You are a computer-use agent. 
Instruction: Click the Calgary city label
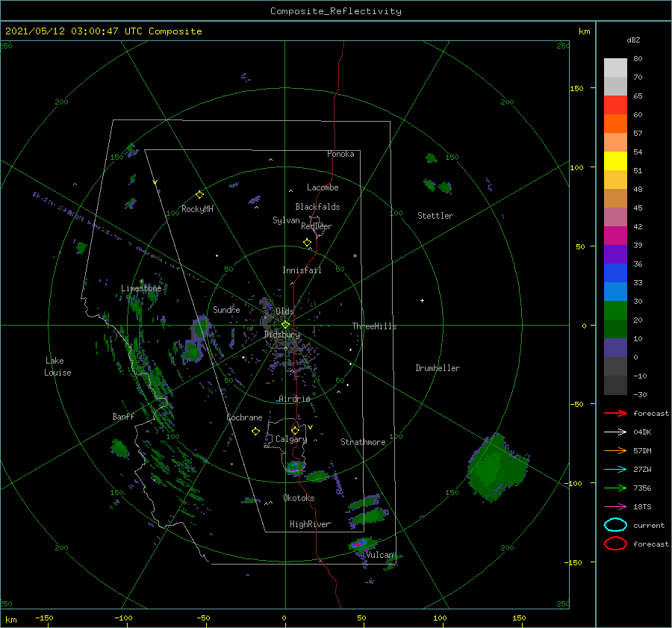click(291, 439)
